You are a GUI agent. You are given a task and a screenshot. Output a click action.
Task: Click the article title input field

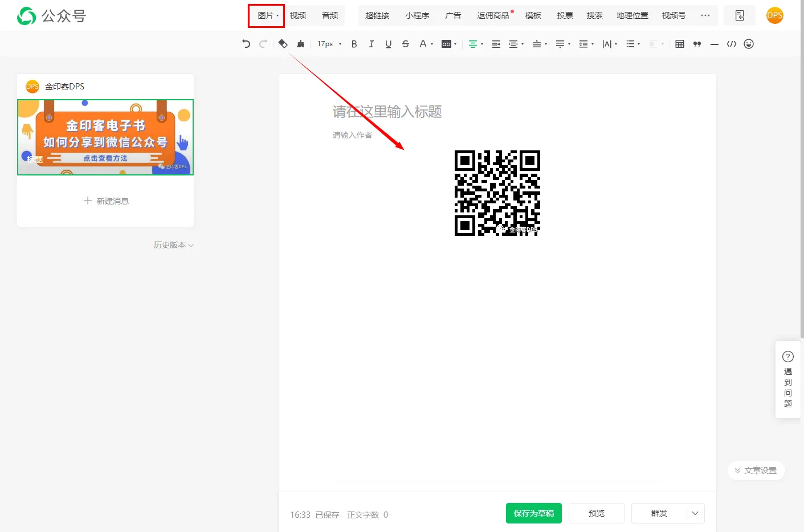click(497, 112)
